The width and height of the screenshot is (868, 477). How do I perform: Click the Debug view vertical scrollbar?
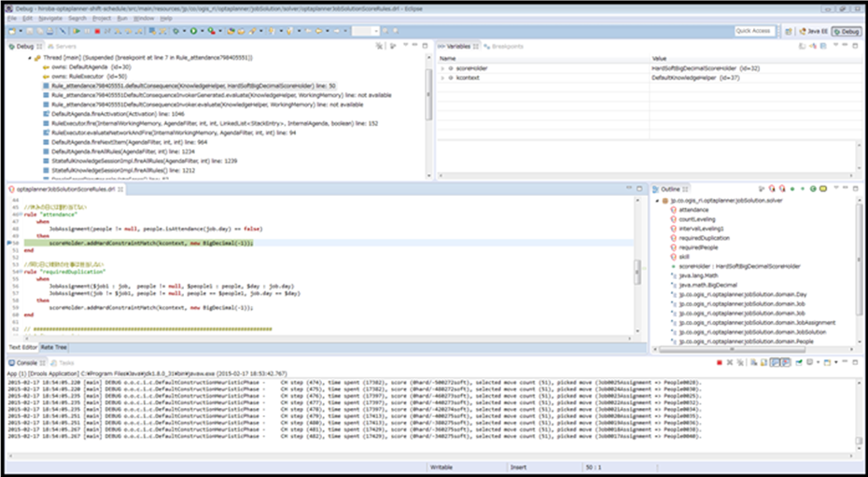coord(427,94)
